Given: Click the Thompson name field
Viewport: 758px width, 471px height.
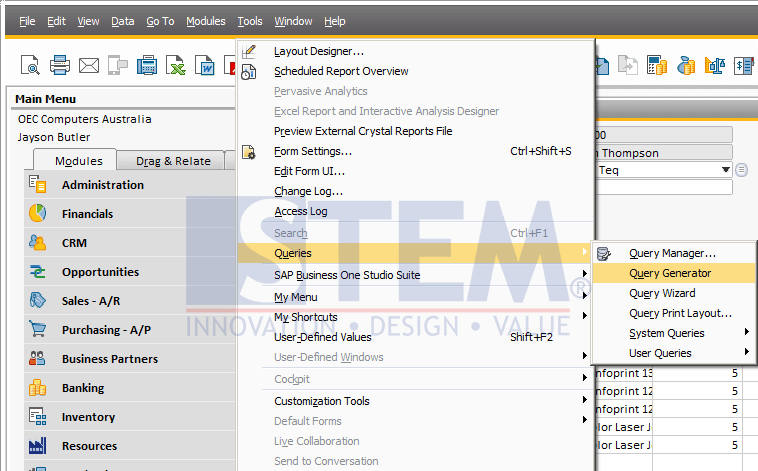Looking at the screenshot, I should tap(664, 153).
